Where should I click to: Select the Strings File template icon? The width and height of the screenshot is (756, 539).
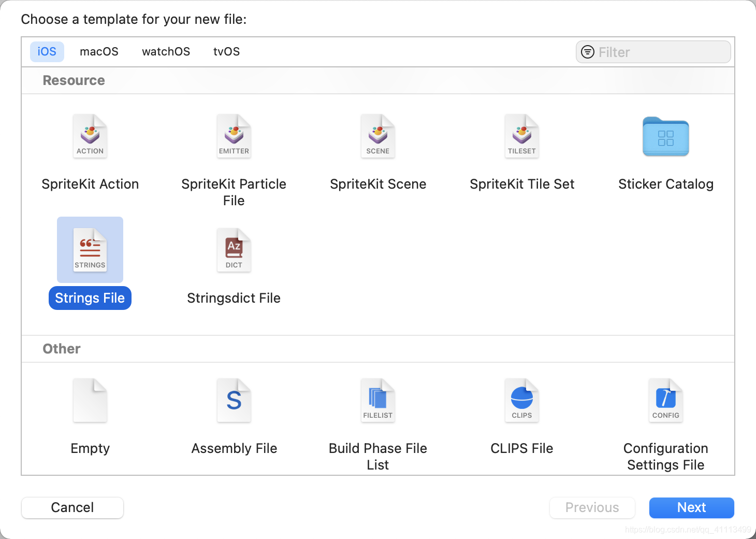90,250
